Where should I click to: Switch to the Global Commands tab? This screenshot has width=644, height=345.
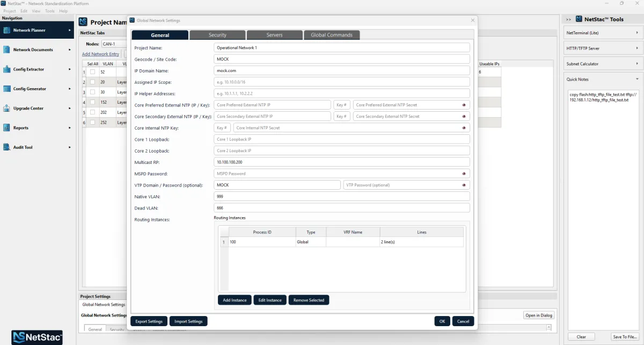[332, 35]
